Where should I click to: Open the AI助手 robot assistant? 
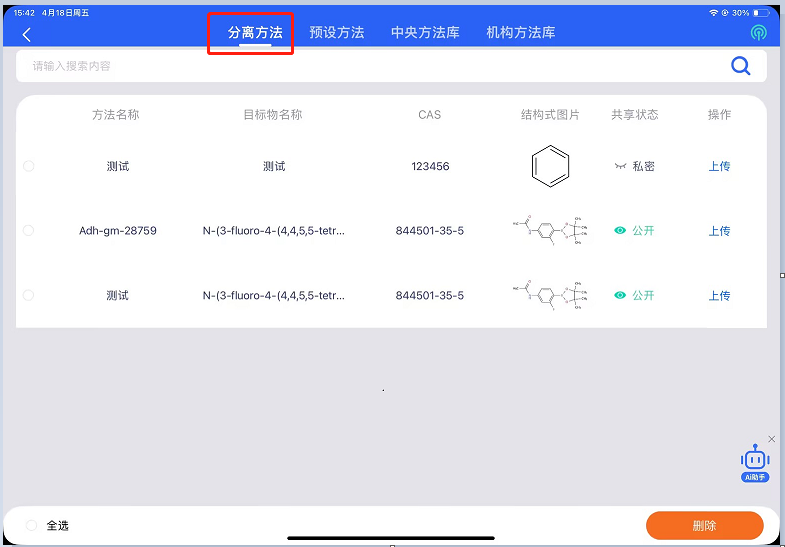coord(755,462)
